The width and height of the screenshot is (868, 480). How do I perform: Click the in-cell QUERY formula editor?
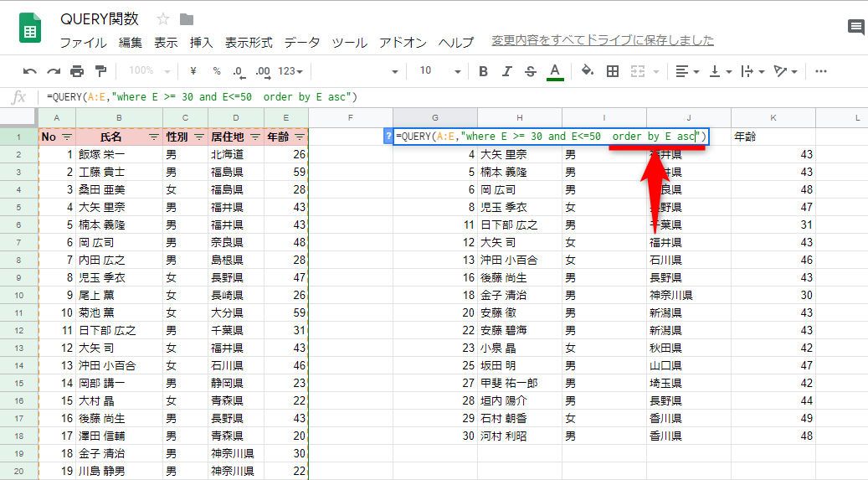551,137
